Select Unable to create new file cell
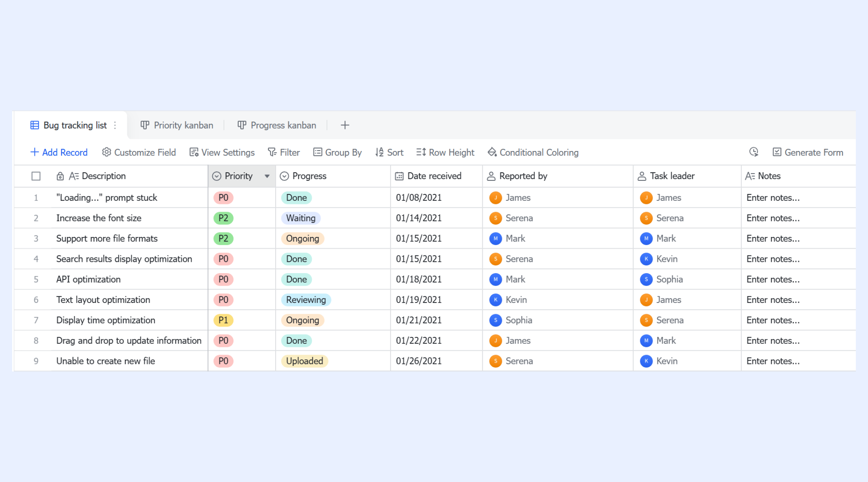Screen dimensions: 868x482 [129, 361]
